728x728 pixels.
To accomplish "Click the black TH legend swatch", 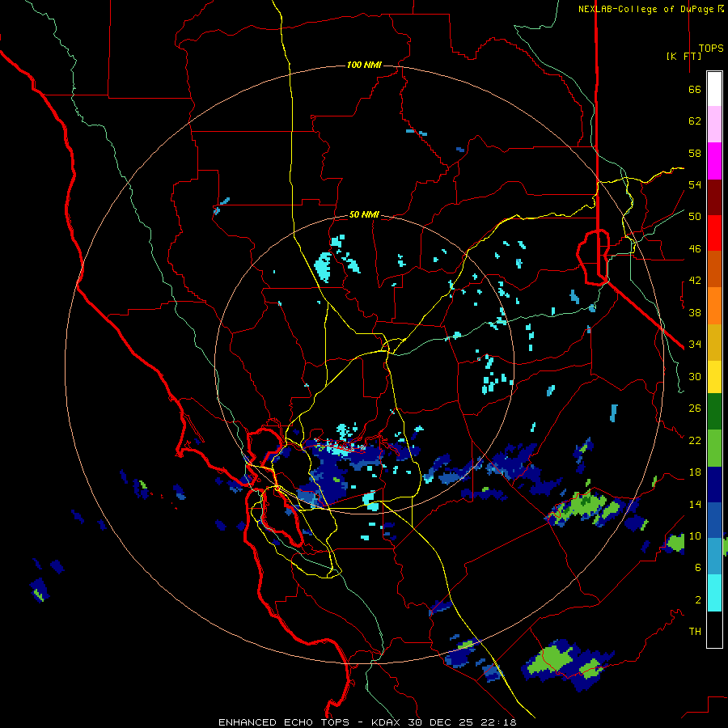I will (714, 629).
